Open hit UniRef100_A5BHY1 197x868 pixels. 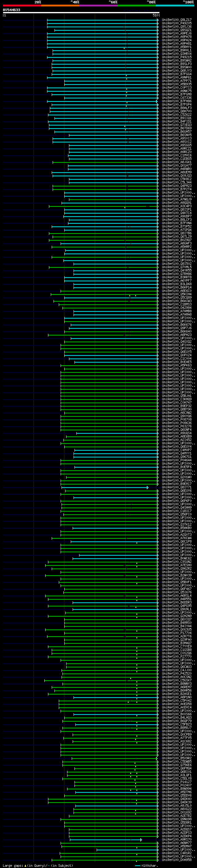pyautogui.click(x=177, y=47)
